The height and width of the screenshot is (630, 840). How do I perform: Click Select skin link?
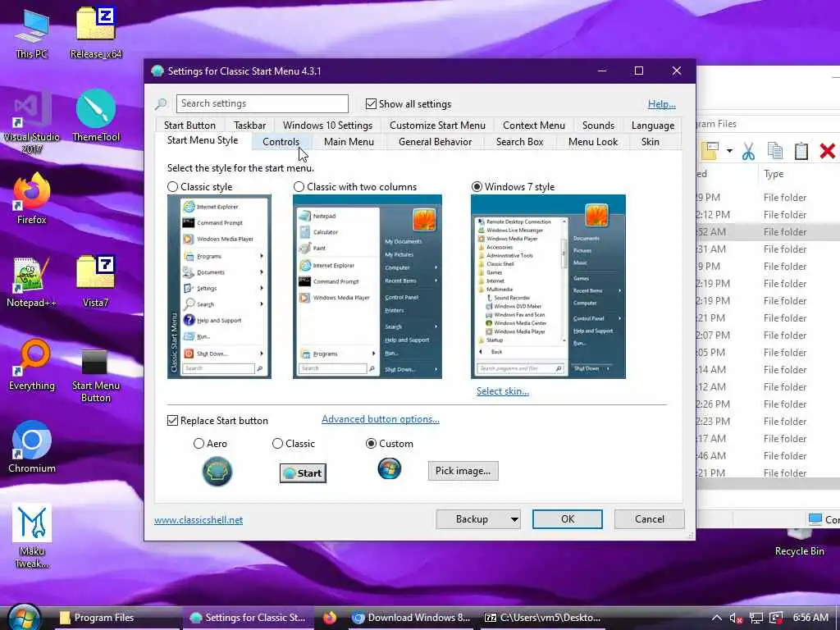503,391
